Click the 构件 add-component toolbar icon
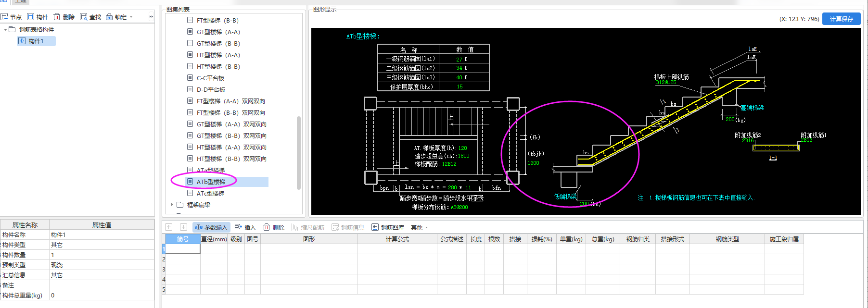The image size is (868, 308). tap(31, 17)
